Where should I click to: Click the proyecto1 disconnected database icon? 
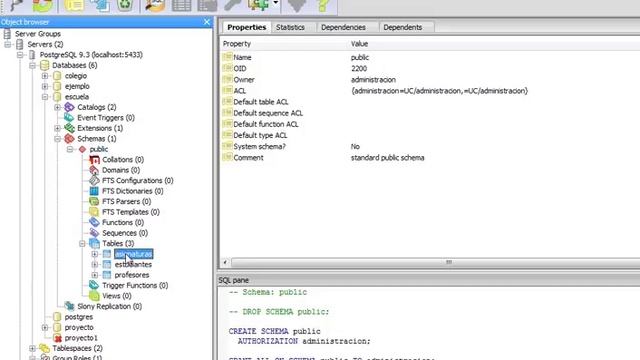click(57, 338)
